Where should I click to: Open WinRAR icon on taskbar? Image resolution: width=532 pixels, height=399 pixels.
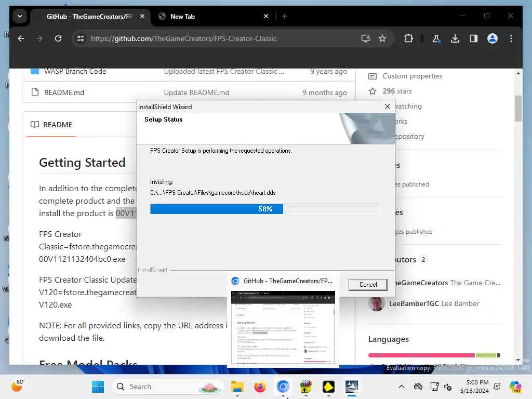[x=305, y=387]
